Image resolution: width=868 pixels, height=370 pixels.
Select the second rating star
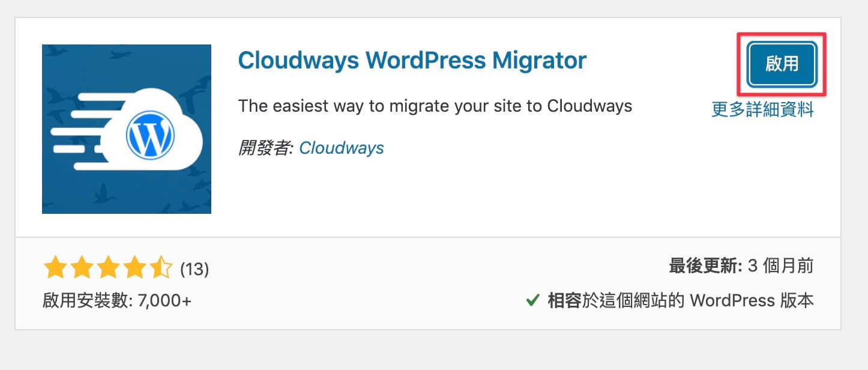point(82,268)
